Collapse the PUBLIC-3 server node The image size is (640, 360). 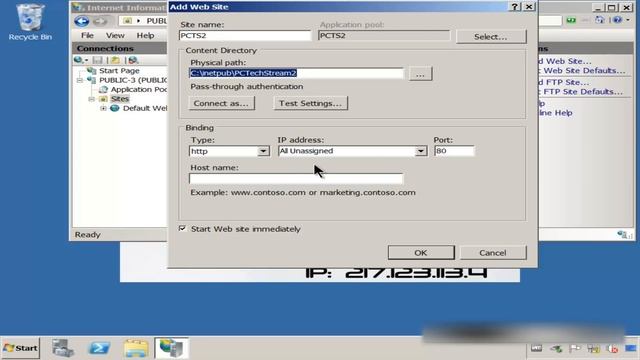(80, 80)
